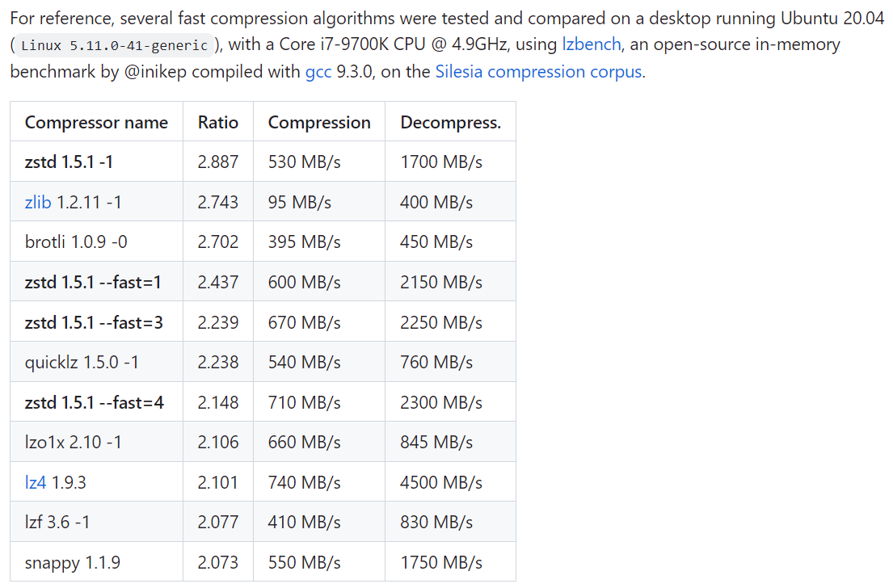893x588 pixels.
Task: Click the Compressor name column header
Action: [96, 123]
